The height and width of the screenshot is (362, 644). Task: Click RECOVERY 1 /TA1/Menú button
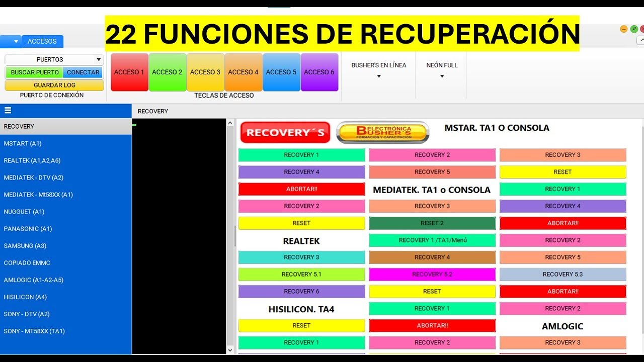point(432,240)
